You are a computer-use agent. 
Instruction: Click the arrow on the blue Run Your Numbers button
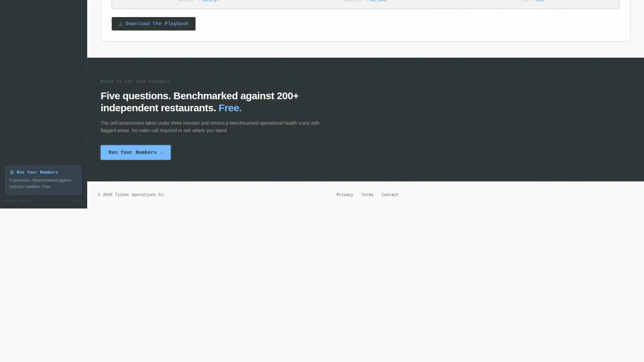(x=161, y=153)
